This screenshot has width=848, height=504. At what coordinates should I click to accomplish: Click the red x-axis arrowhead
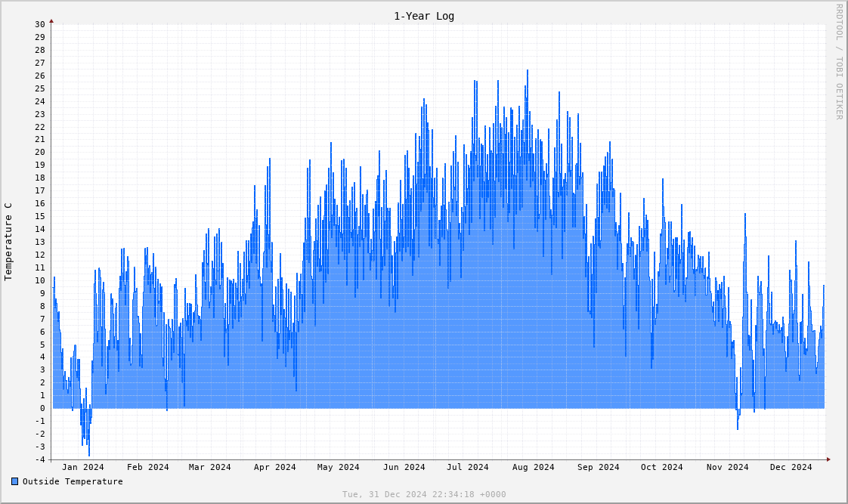(828, 459)
